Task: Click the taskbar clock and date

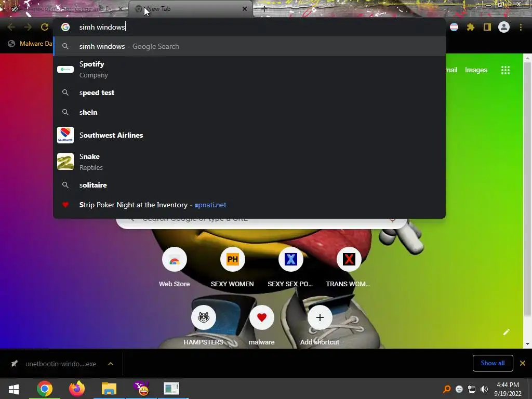Action: (508, 389)
